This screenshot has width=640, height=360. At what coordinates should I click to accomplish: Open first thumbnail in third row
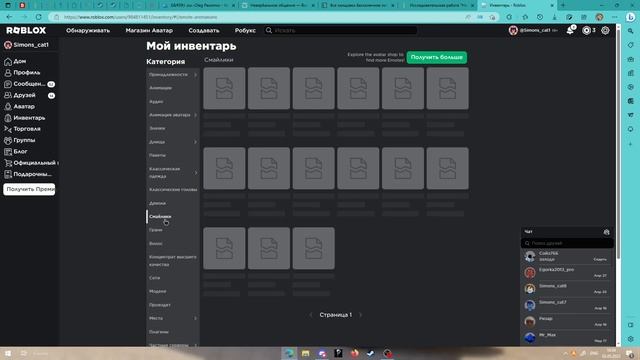click(x=224, y=249)
